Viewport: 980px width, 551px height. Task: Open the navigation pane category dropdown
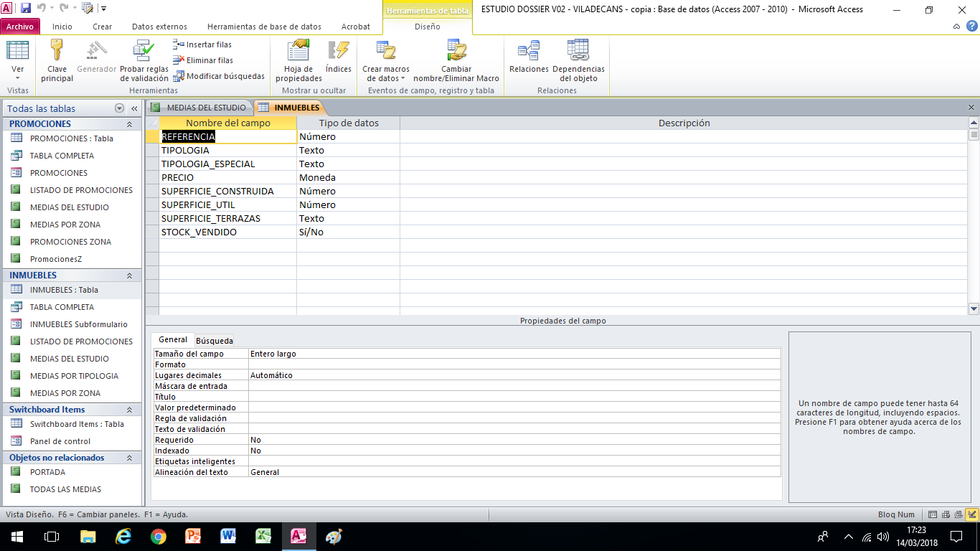(119, 108)
